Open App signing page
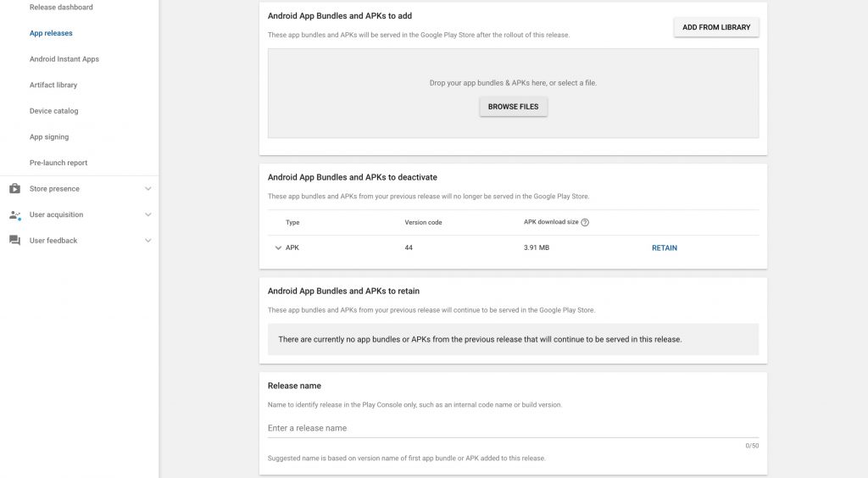The height and width of the screenshot is (478, 868). click(x=49, y=137)
